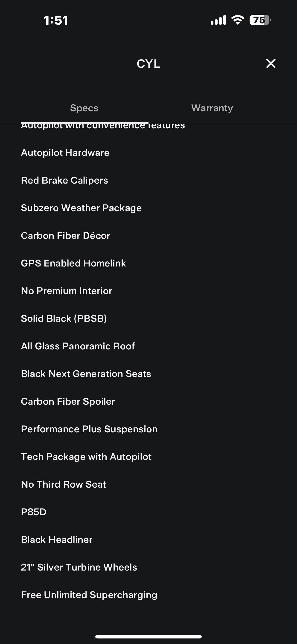Tap the Wi-Fi status icon

(238, 20)
